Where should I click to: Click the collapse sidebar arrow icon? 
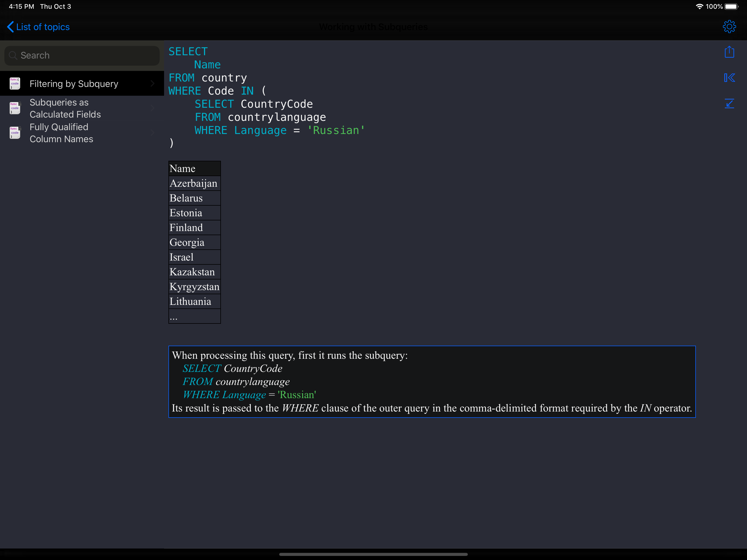click(729, 78)
